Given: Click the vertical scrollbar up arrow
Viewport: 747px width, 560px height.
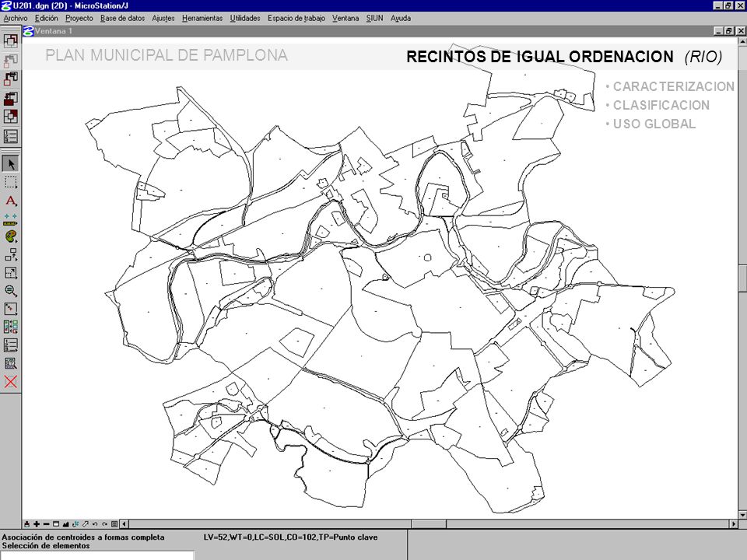Looking at the screenshot, I should (x=742, y=41).
